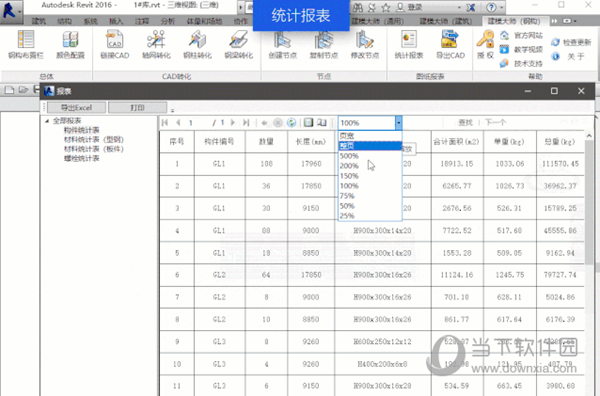Screen dimensions: 600x396
Task: Choose 25% zoom option
Action: pos(370,215)
